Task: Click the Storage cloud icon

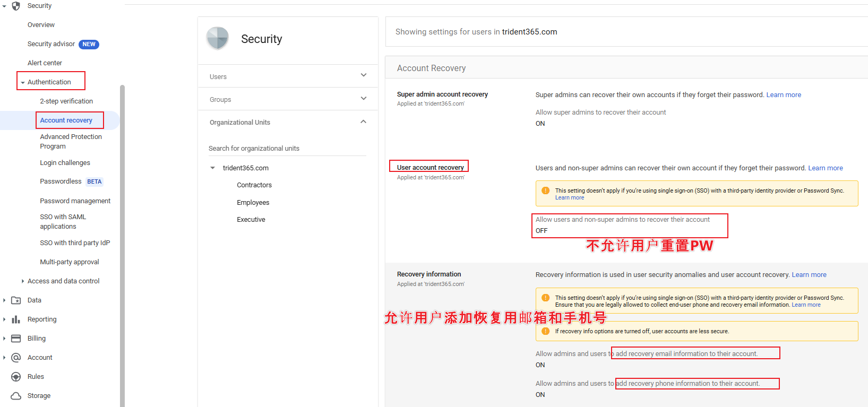Action: [x=16, y=396]
